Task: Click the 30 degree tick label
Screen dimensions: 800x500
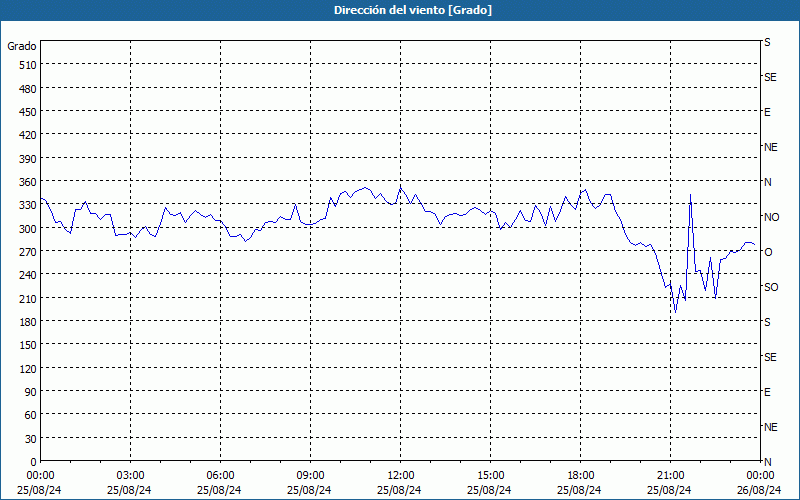Action: [x=31, y=439]
